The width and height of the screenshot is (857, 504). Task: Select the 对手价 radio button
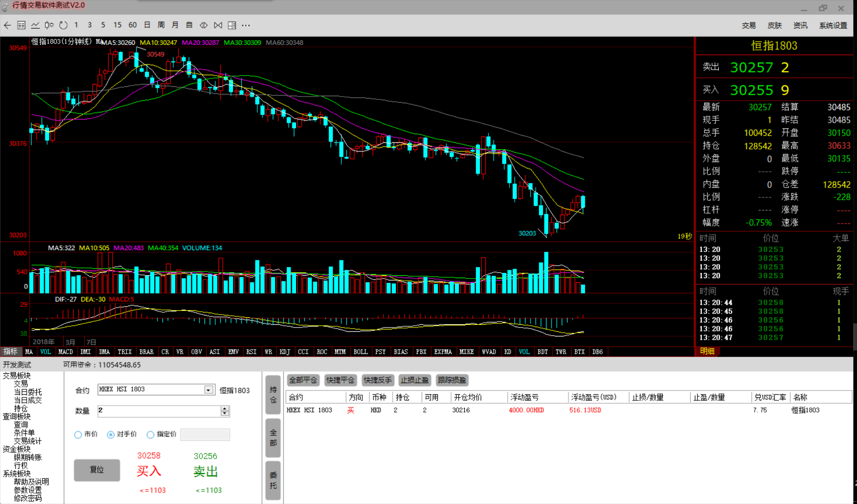(x=111, y=434)
